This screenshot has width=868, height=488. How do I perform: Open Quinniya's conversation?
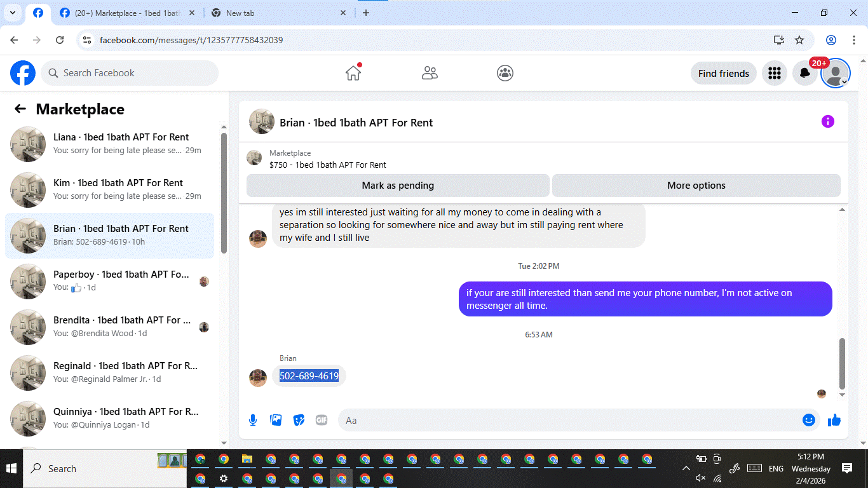[109, 419]
